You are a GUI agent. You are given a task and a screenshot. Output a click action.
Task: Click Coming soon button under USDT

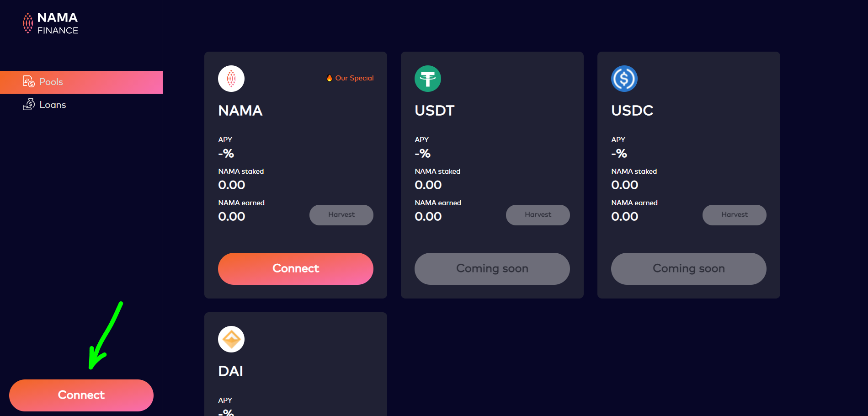pyautogui.click(x=492, y=269)
